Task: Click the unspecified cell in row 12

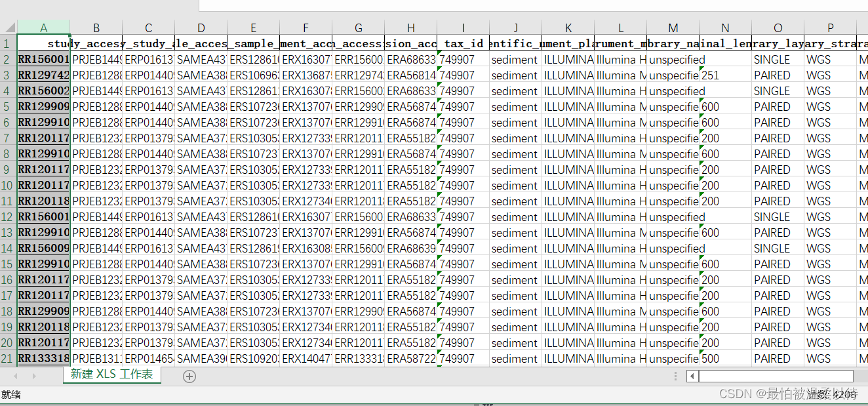Action: pyautogui.click(x=673, y=216)
